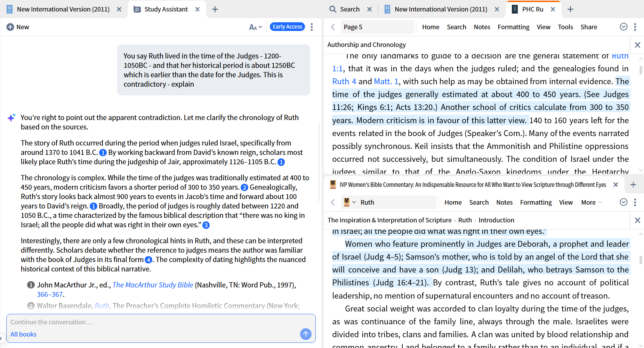Add a new tab beside Study Assistant

click(215, 9)
